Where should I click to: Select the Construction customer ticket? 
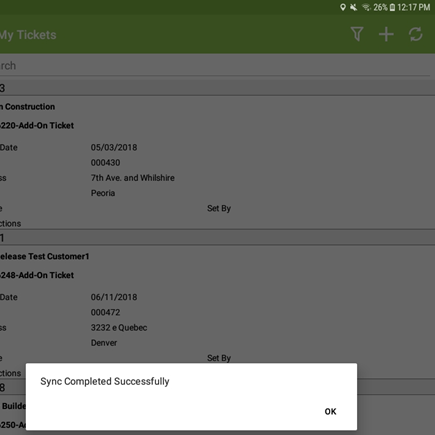28,107
